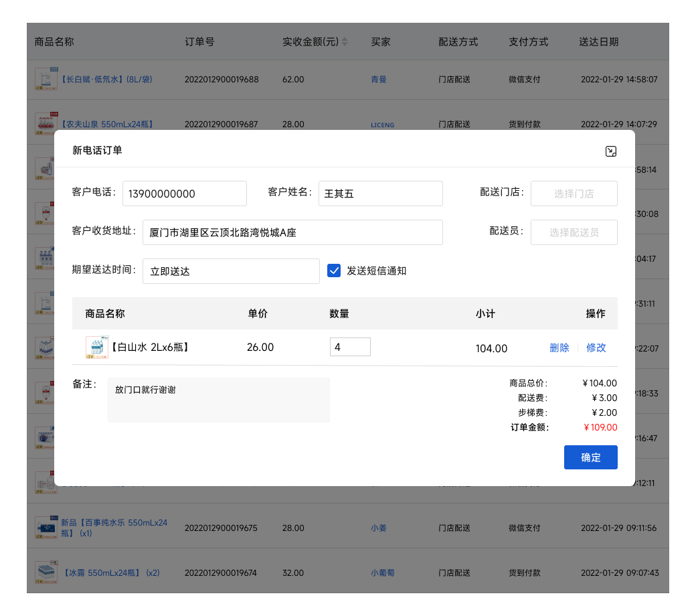The image size is (696, 616).
Task: Sort by 实收金额 using the sort arrows
Action: 345,42
